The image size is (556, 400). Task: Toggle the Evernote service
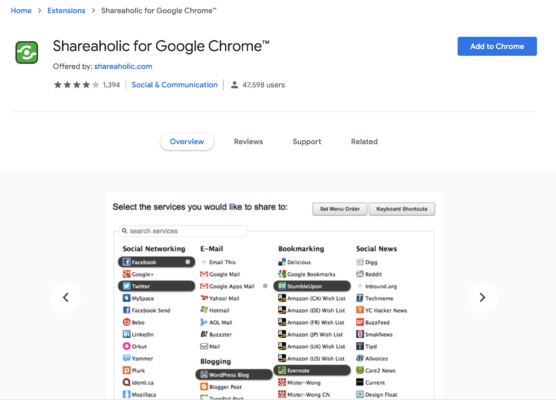[312, 371]
